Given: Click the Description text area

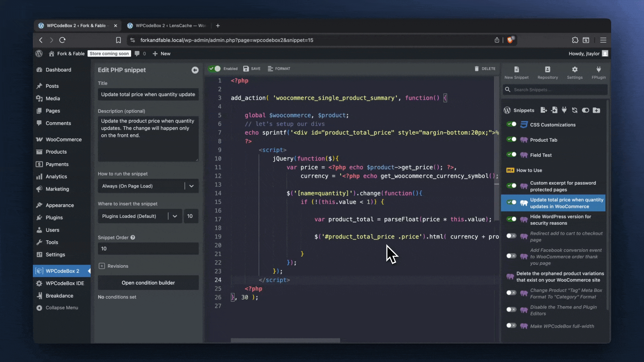Looking at the screenshot, I should [x=148, y=139].
